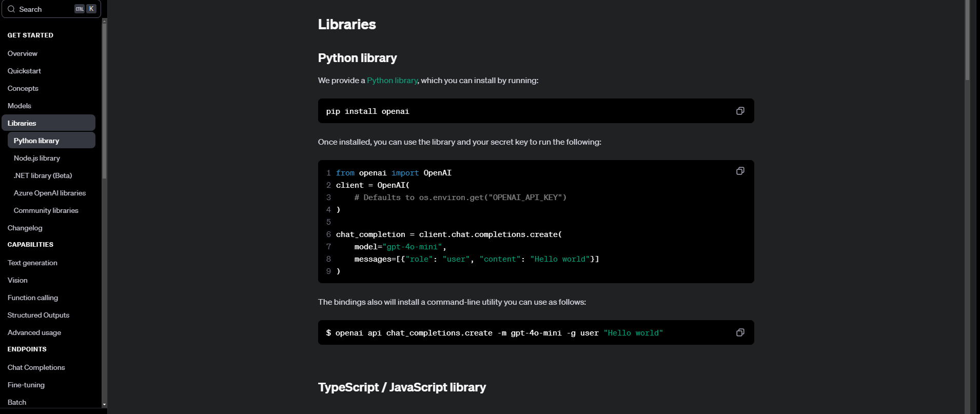Click the sidebar scroll up arrow
Viewport: 980px width, 414px height.
[x=105, y=21]
